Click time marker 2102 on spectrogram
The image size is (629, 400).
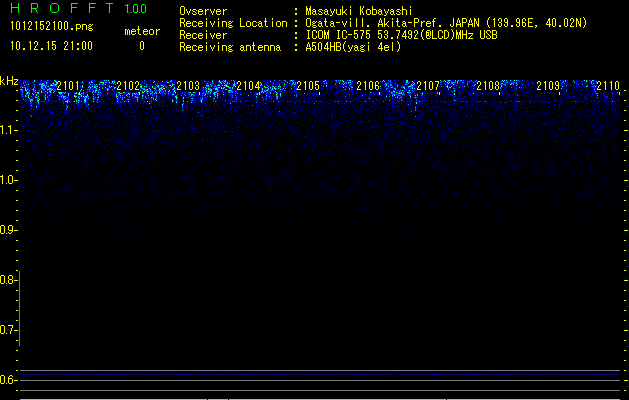tap(128, 86)
